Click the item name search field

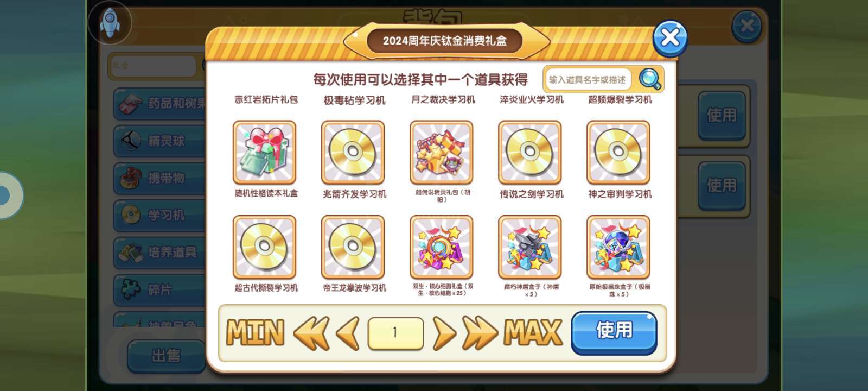click(588, 80)
